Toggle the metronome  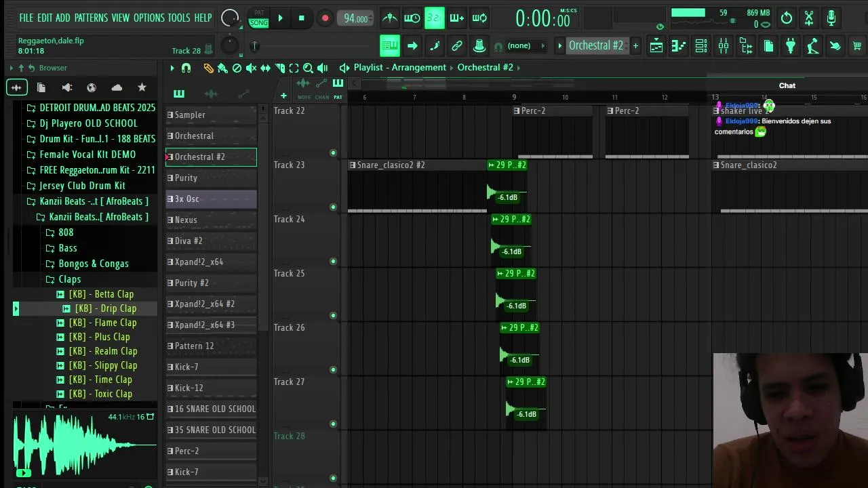point(390,18)
